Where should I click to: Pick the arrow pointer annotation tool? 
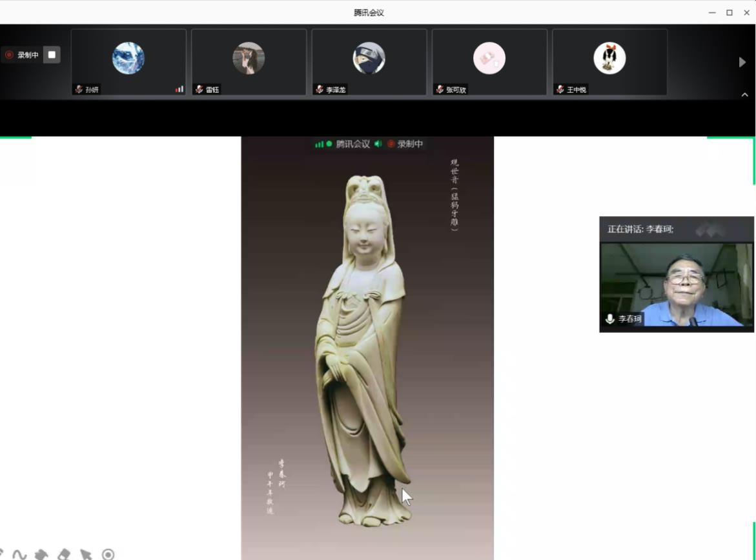(85, 554)
